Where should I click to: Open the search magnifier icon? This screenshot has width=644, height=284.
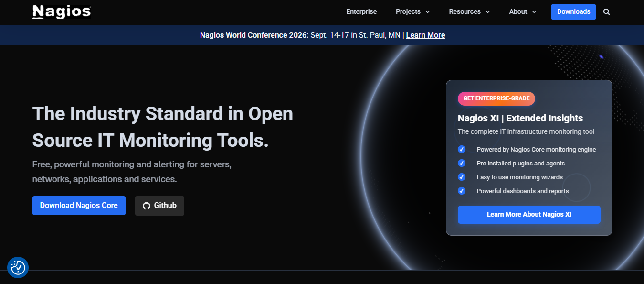(606, 12)
